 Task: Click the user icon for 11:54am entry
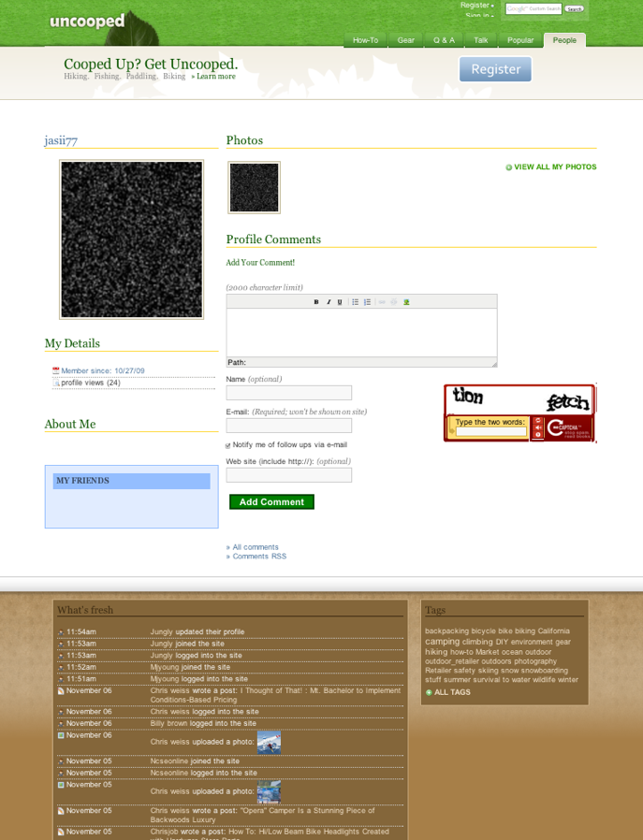click(x=61, y=632)
